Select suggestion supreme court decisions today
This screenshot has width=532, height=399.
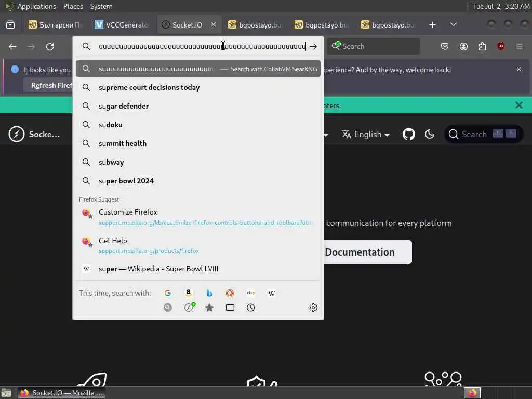pos(198,87)
